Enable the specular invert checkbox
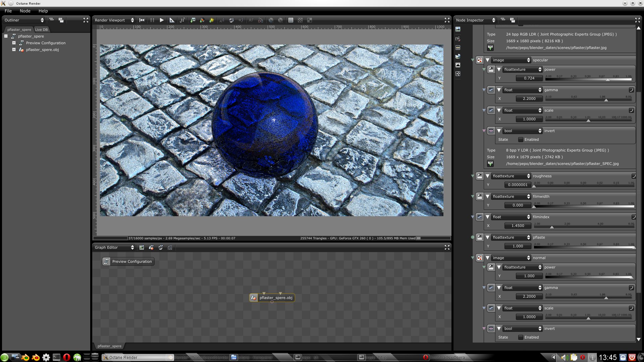This screenshot has height=362, width=644. click(x=521, y=139)
